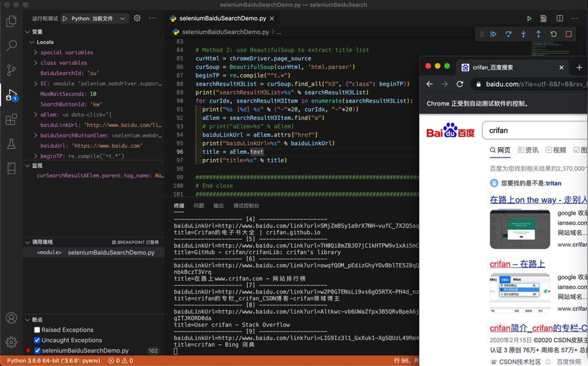This screenshot has height=366, width=588.
Task: Split the editor to the right
Action: pyautogui.click(x=560, y=18)
